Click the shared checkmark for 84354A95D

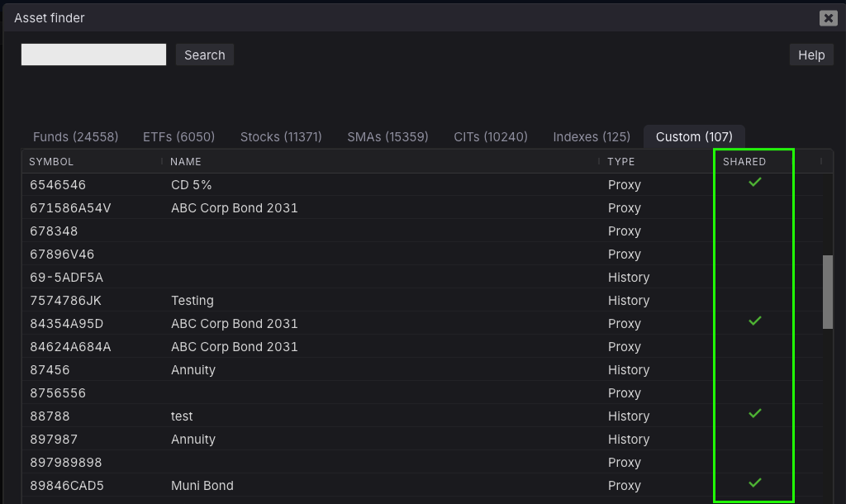(755, 321)
